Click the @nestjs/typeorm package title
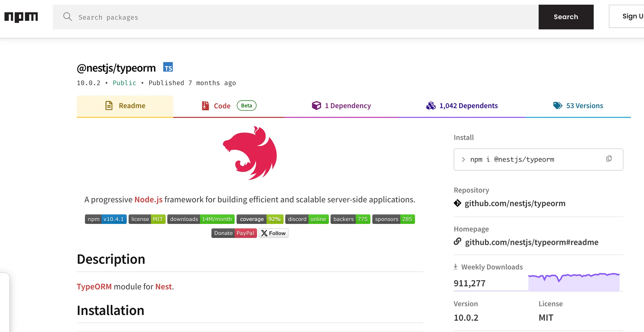This screenshot has height=332, width=644. [x=116, y=68]
